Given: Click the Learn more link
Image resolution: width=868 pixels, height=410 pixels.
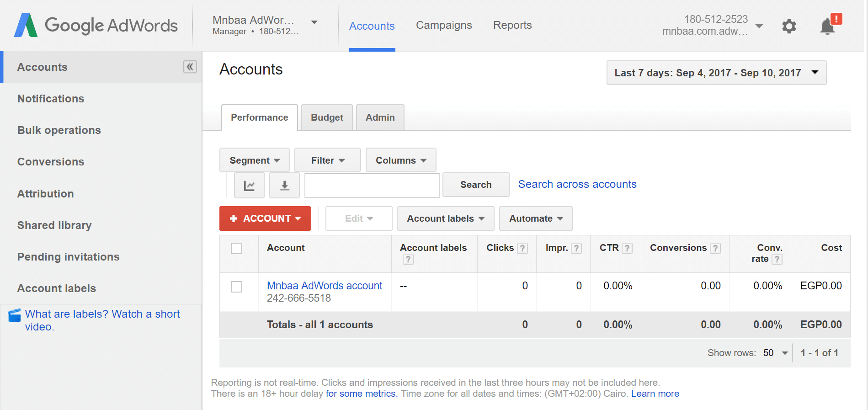Looking at the screenshot, I should pos(655,394).
